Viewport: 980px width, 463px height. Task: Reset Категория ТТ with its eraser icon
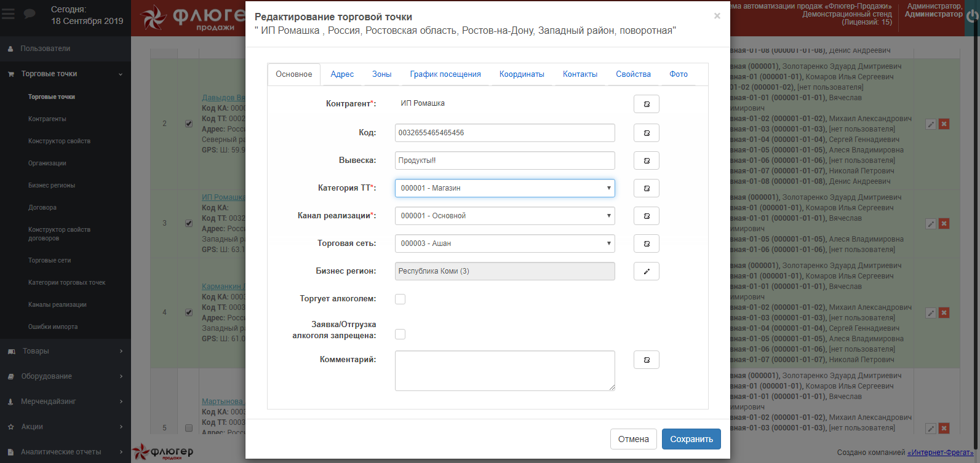click(646, 188)
